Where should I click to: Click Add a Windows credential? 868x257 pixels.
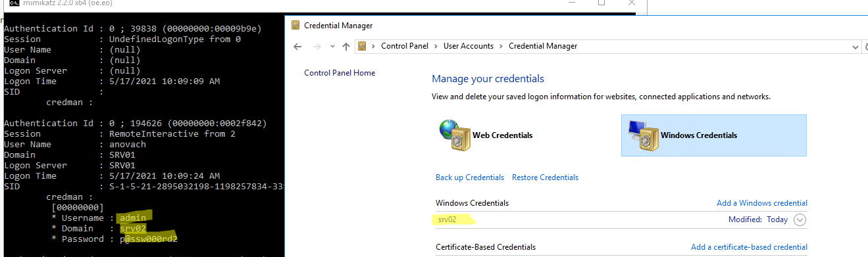coord(762,203)
